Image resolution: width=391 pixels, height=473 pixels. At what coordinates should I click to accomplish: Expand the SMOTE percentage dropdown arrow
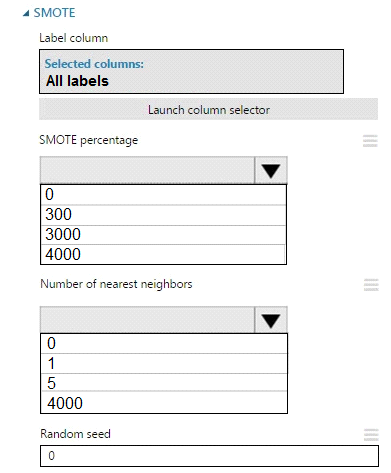[x=271, y=170]
